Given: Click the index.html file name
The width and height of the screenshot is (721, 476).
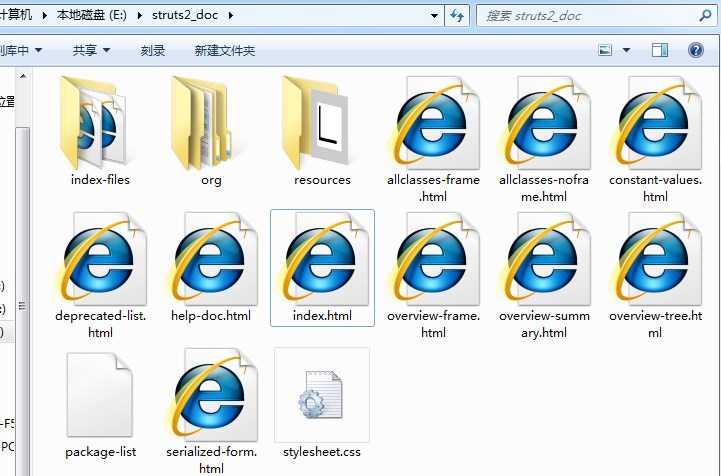Looking at the screenshot, I should point(322,316).
